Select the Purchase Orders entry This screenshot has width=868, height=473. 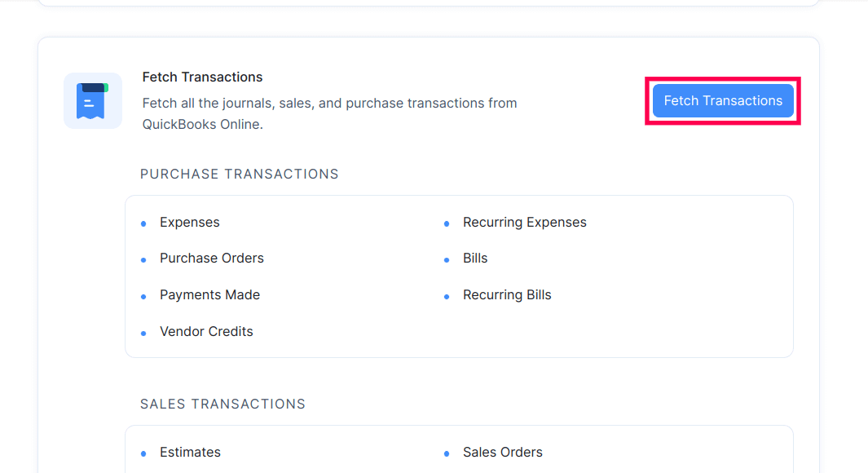211,258
